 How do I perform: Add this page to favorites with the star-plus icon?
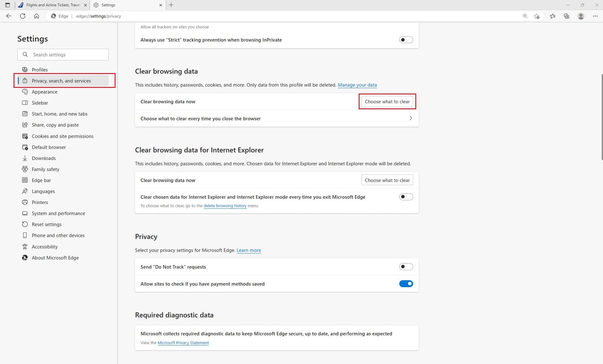(537, 16)
